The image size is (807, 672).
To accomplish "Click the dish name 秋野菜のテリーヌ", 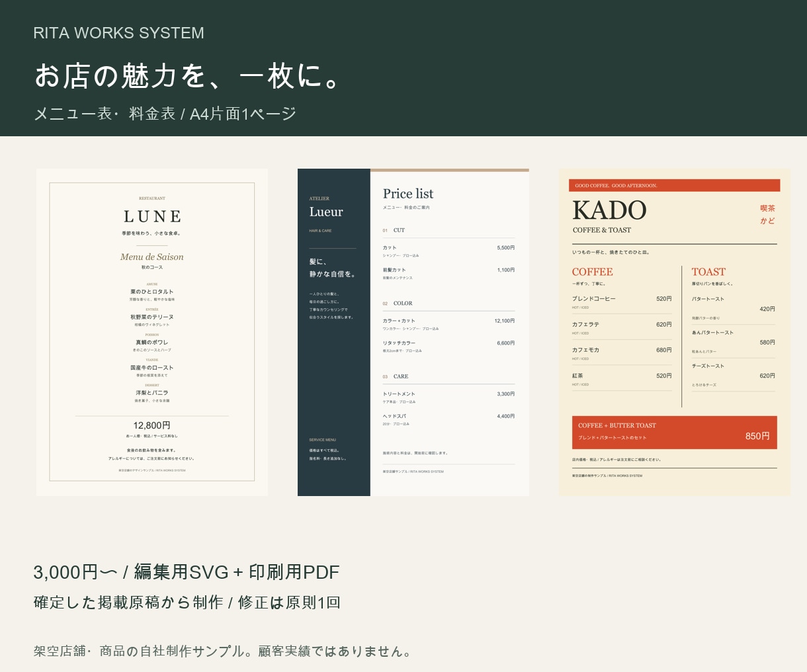I will [152, 317].
